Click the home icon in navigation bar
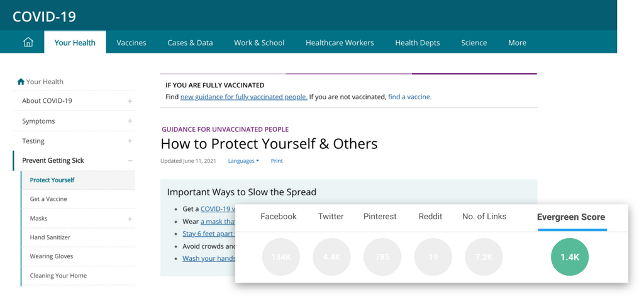 click(28, 43)
